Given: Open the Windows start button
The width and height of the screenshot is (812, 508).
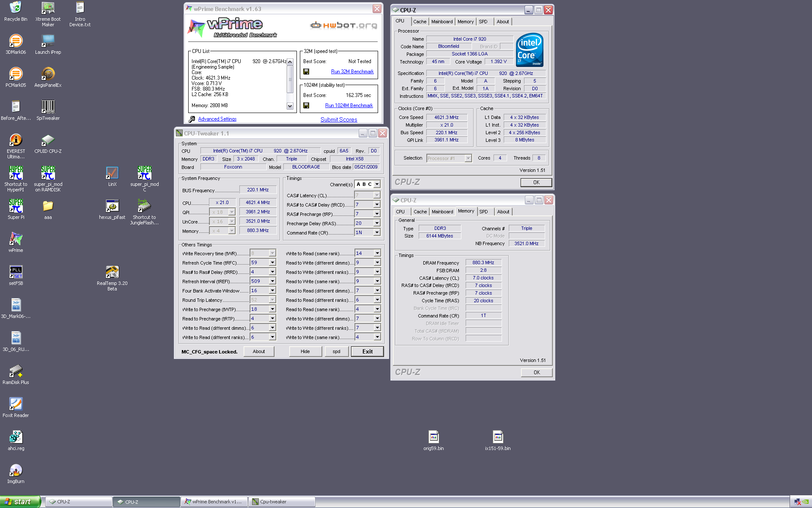Looking at the screenshot, I should click(20, 502).
